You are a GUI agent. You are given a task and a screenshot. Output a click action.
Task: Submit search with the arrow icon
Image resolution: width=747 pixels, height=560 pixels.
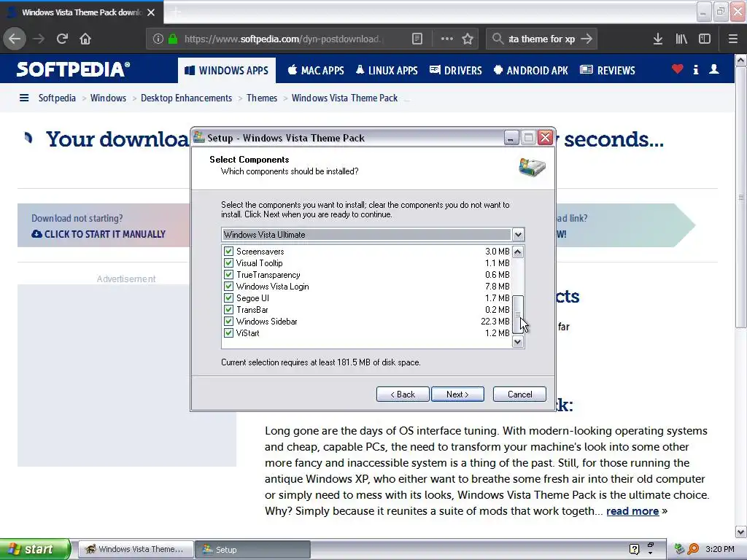[x=587, y=39]
